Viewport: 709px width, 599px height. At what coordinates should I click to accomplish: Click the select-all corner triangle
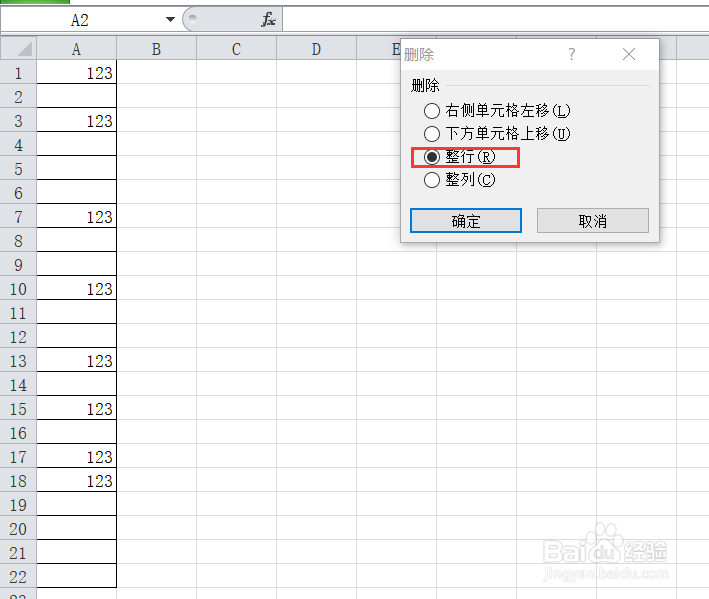point(19,48)
